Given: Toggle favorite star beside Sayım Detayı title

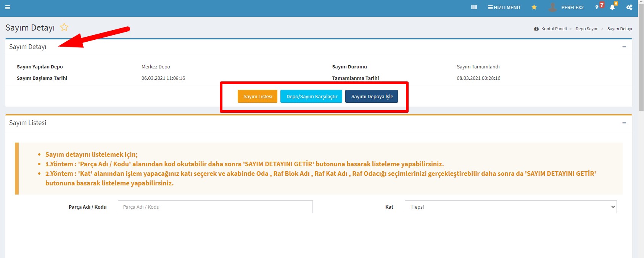Looking at the screenshot, I should pyautogui.click(x=64, y=27).
